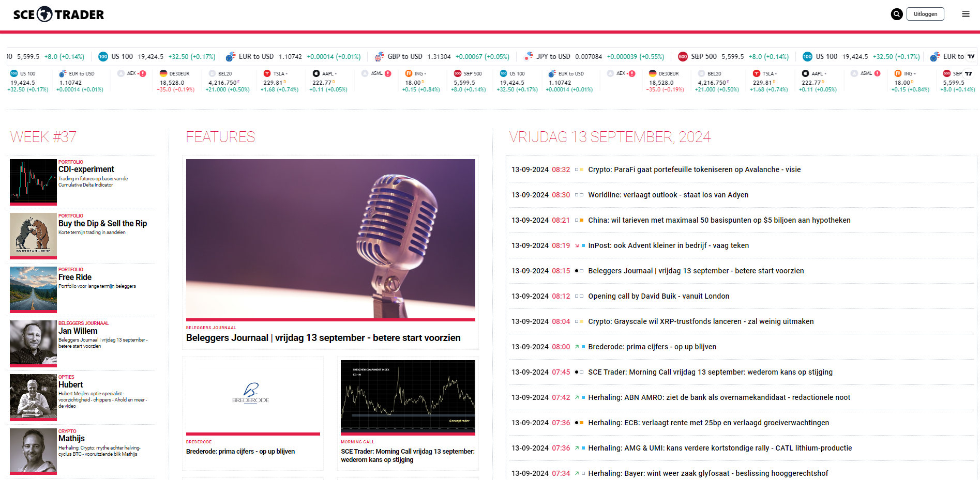This screenshot has width=980, height=480.
Task: Open the Morning Call headline in the Features card
Action: point(408,456)
